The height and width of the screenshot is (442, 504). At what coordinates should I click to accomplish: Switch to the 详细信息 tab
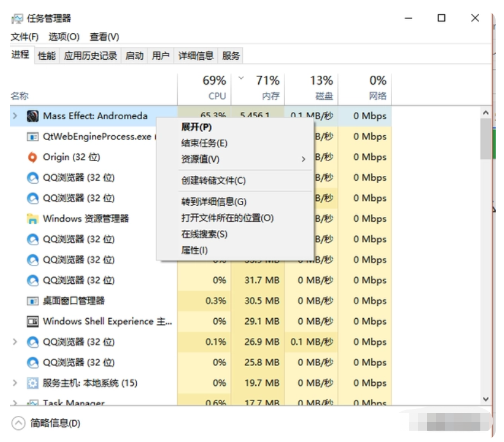click(196, 56)
